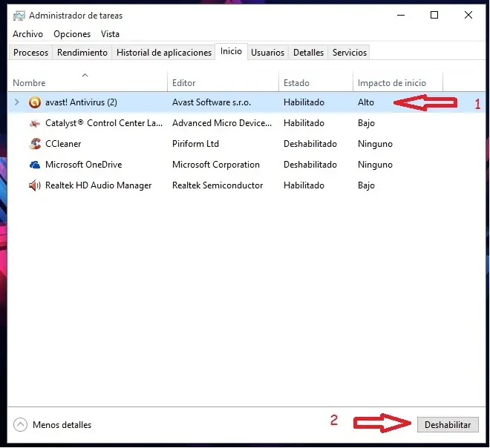Close the Administrador de tareas window
Viewport: 490px width, 448px height.
(x=468, y=15)
